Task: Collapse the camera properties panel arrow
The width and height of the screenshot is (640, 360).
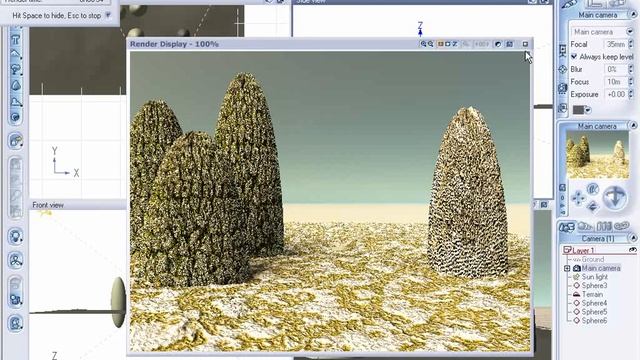Action: coord(633,15)
